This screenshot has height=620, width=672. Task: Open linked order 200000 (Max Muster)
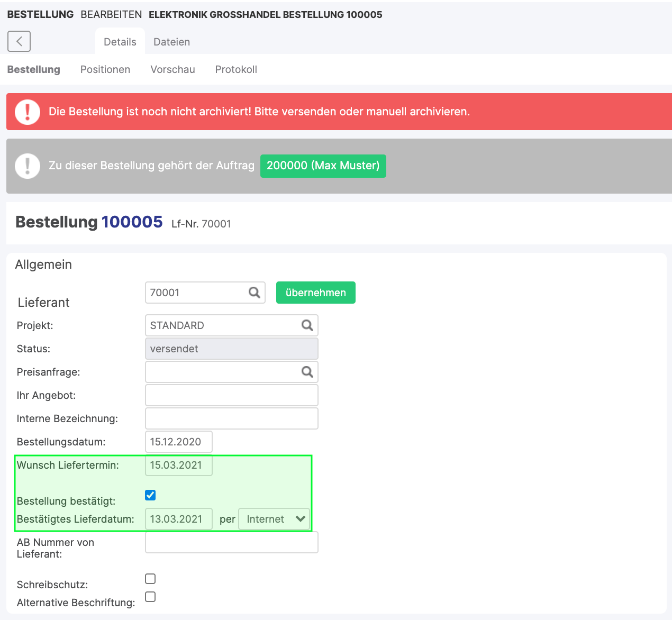tap(323, 166)
